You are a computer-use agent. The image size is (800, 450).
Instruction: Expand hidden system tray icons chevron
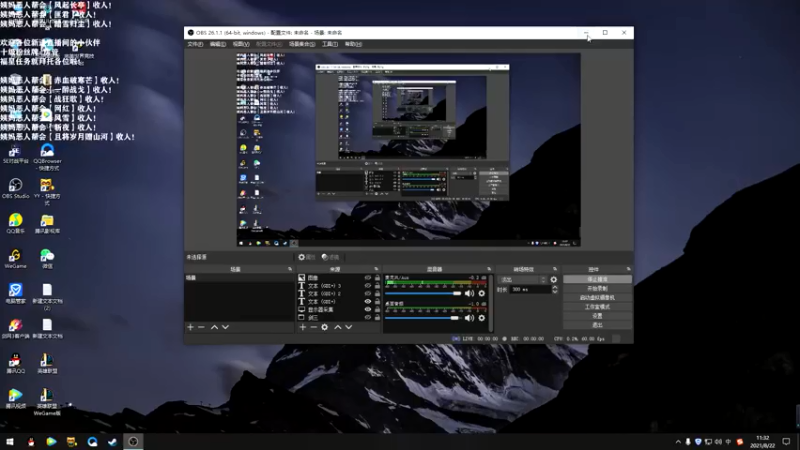click(678, 442)
